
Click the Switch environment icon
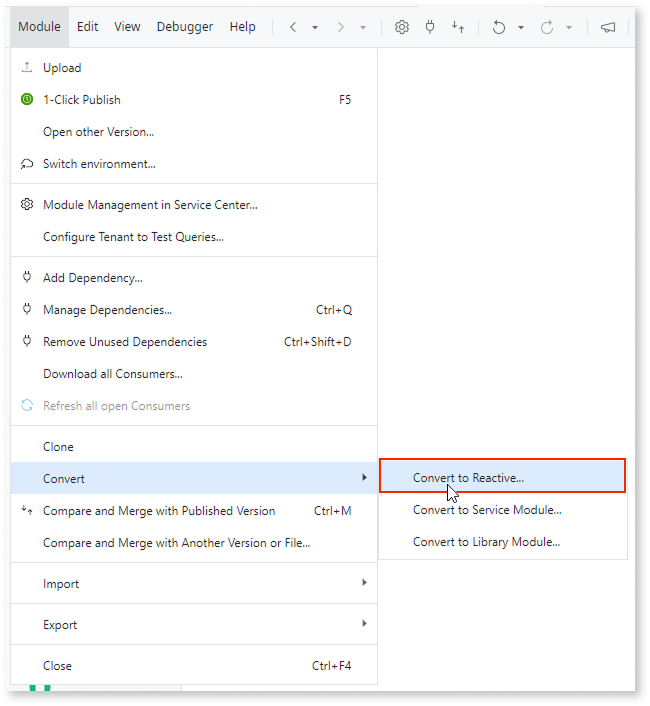tap(27, 163)
